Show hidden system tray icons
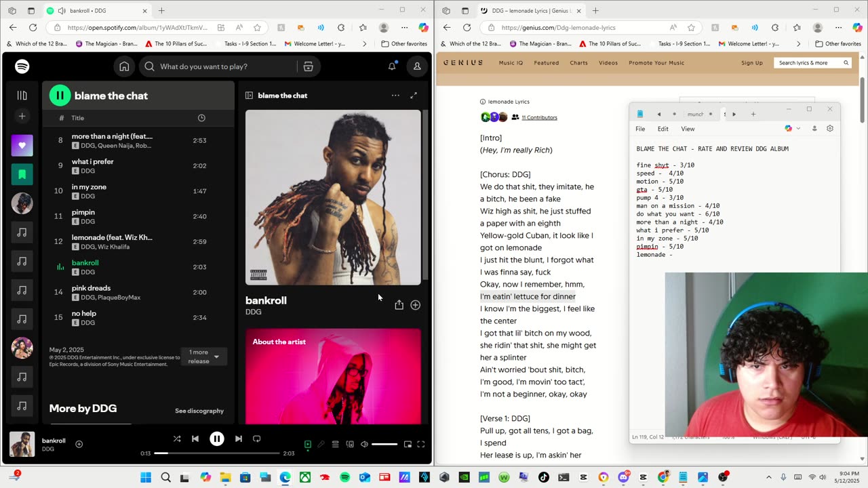Viewport: 868px width, 488px height. (768, 477)
